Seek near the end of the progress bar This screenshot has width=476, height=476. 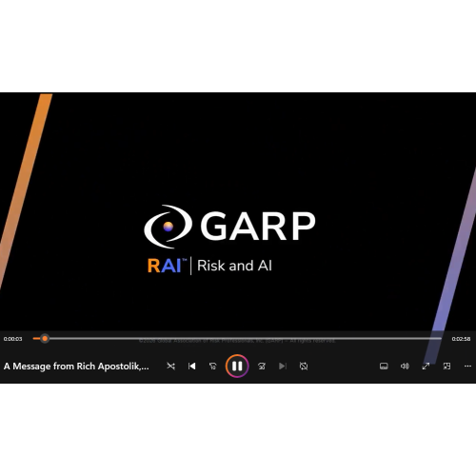[x=435, y=339]
